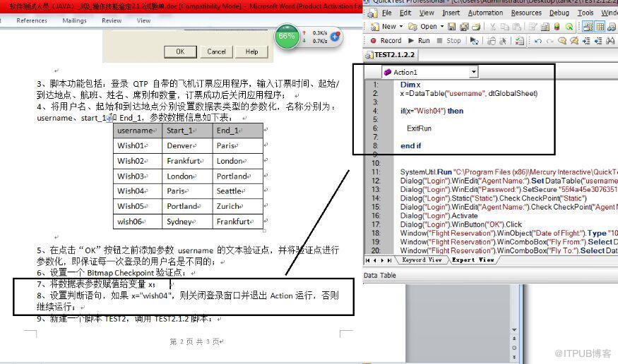Image resolution: width=618 pixels, height=364 pixels.
Task: Click Word's Next Page double-arrow button
Action: point(514,357)
